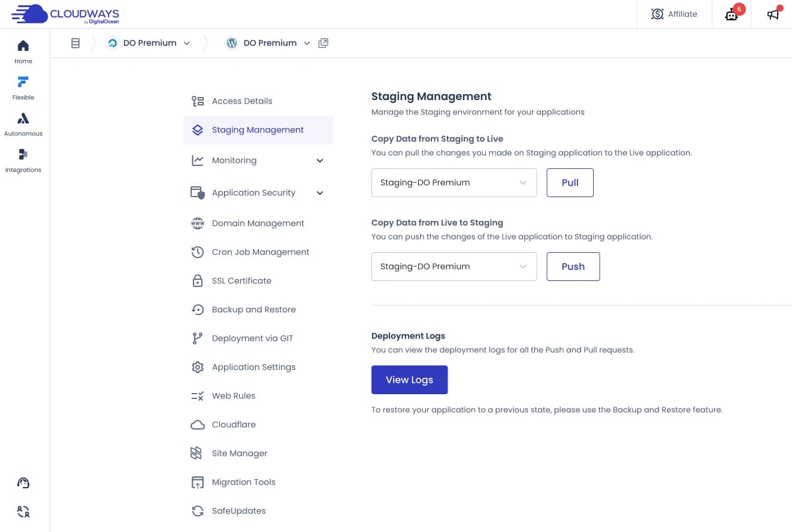
Task: Select Backup and Restore in the menu
Action: pyautogui.click(x=254, y=309)
